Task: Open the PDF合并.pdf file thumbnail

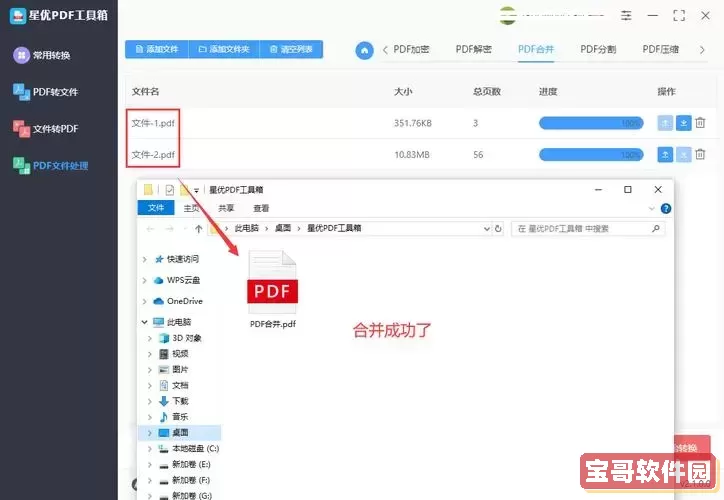Action: click(x=272, y=283)
